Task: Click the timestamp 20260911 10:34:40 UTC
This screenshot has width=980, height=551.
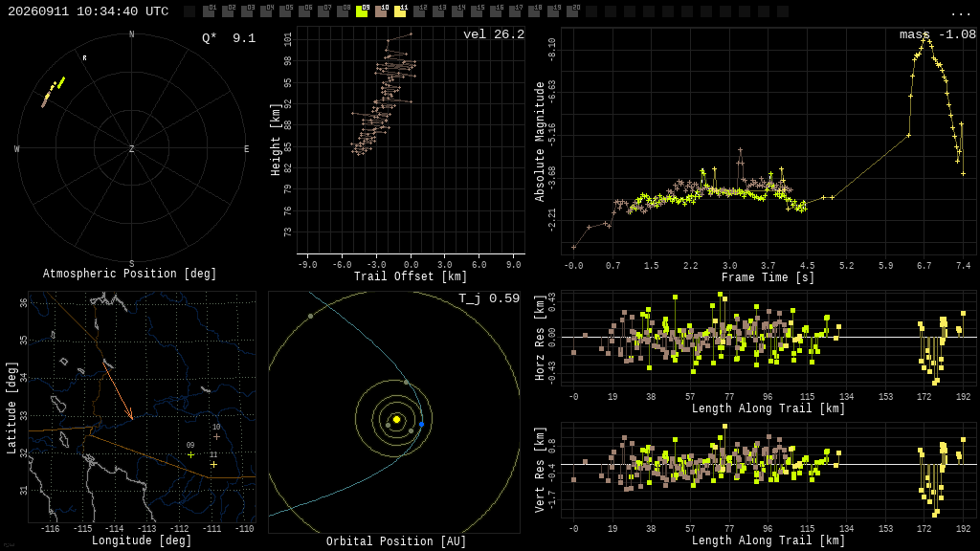Action: click(88, 11)
